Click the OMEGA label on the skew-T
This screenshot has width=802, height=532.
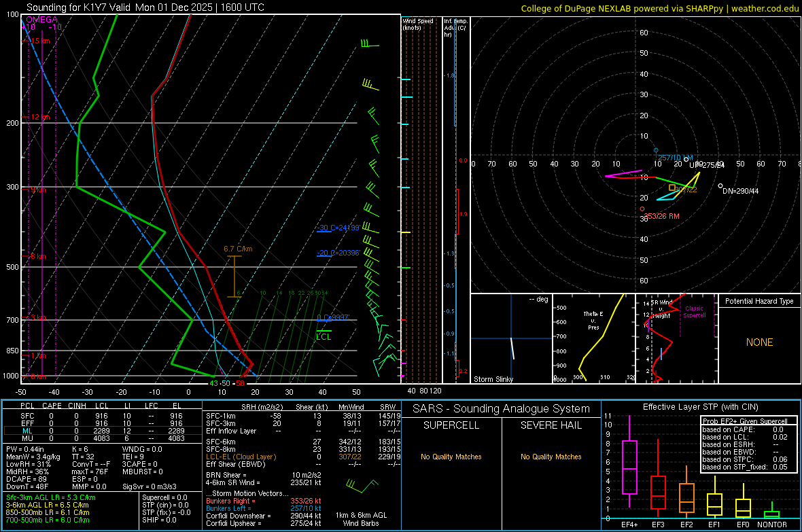[41, 20]
